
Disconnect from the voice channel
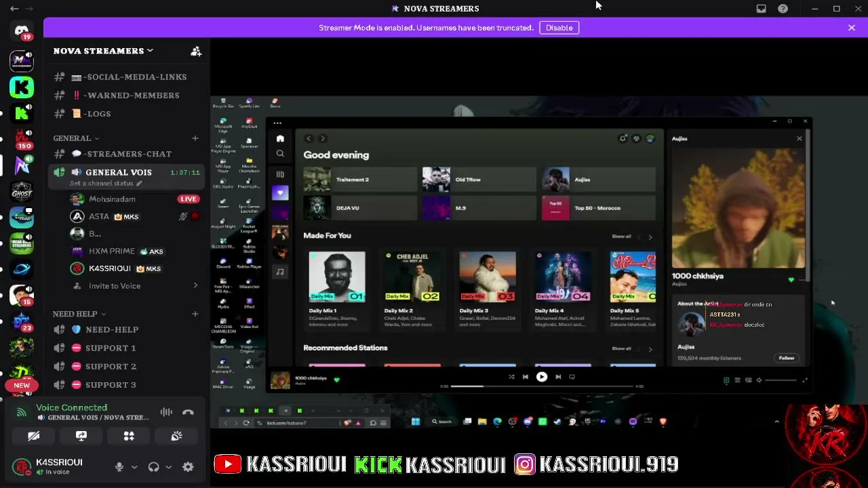pos(189,412)
